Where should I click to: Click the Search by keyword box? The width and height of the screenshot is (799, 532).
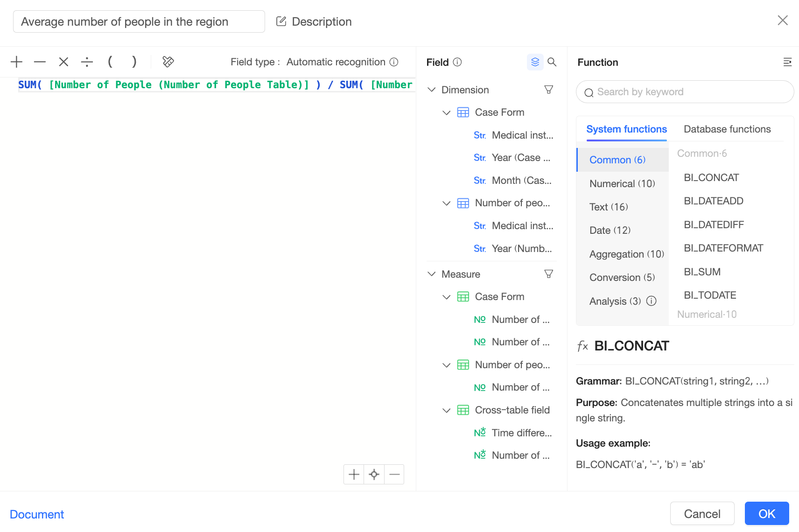pyautogui.click(x=685, y=92)
